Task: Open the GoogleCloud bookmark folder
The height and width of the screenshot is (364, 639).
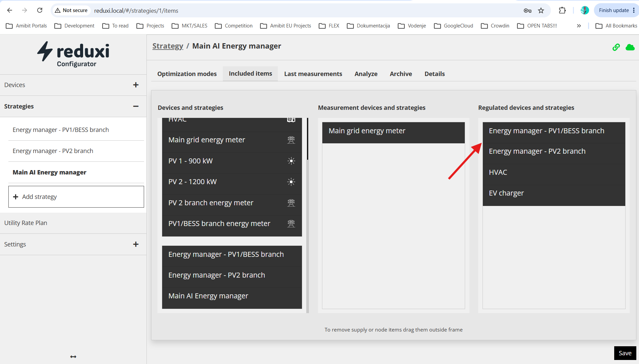Action: click(453, 26)
